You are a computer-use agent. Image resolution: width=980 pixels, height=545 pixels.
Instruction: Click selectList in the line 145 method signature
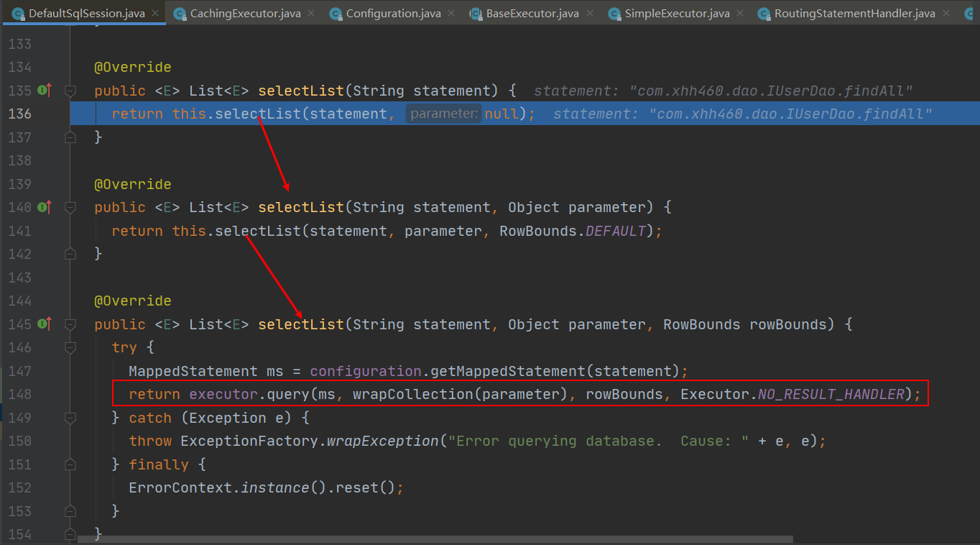[x=301, y=324]
